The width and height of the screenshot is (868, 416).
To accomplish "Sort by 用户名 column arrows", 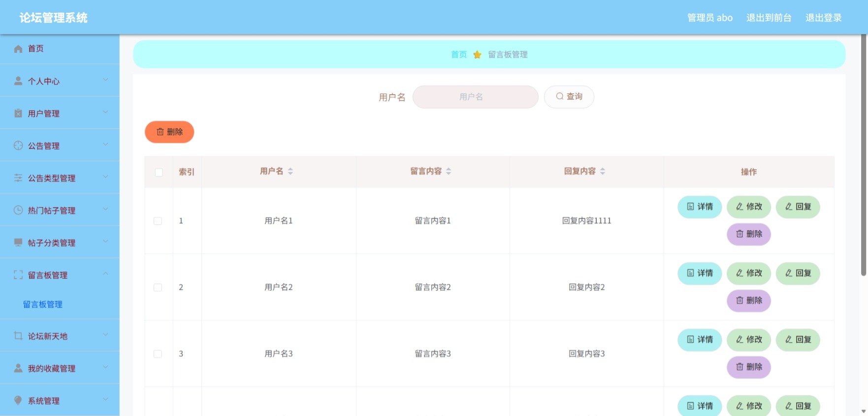I will coord(290,171).
